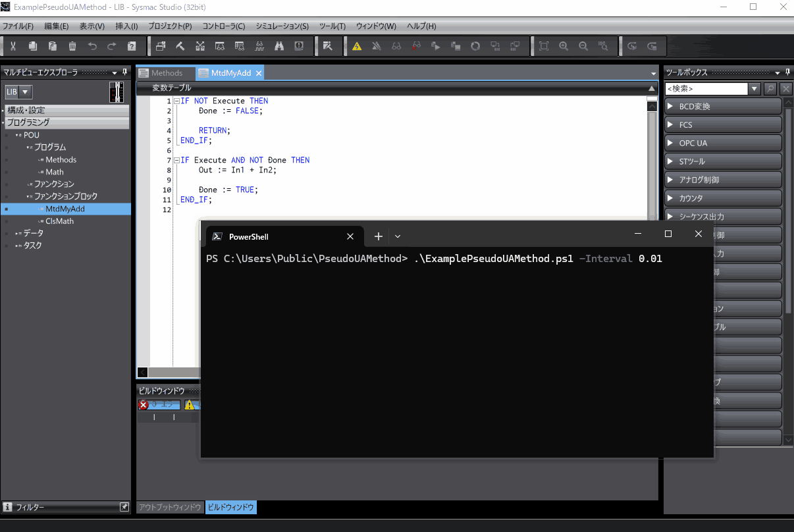Viewport: 794px width, 532px height.
Task: Click the 100% zoom reset icon
Action: point(603,46)
